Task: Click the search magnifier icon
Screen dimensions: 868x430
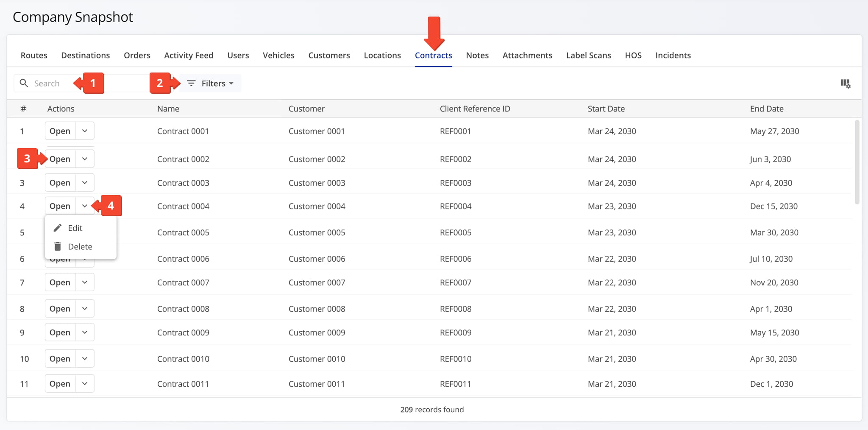Action: [x=24, y=83]
